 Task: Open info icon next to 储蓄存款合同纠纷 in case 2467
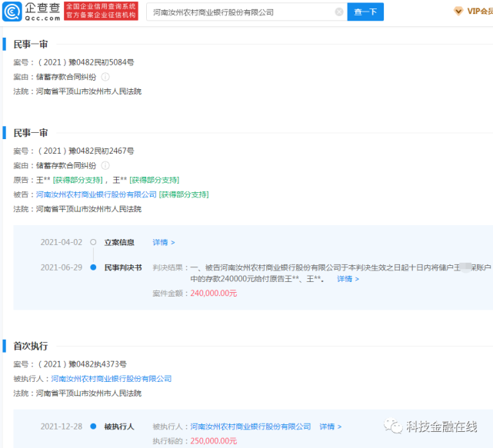(x=105, y=165)
